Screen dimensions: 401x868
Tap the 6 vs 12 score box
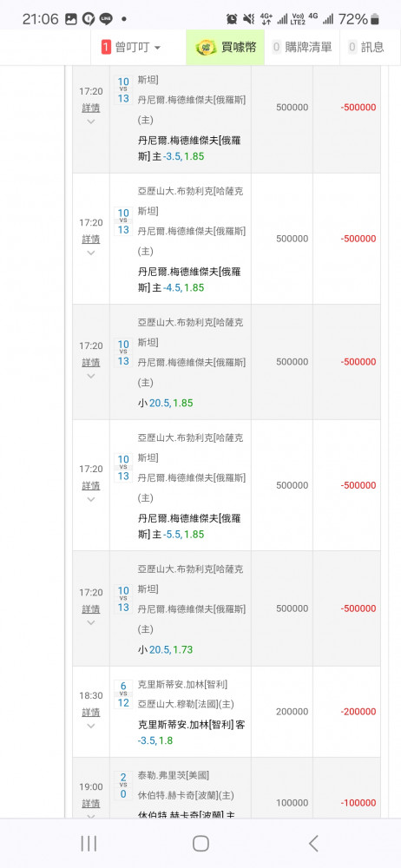point(123,694)
